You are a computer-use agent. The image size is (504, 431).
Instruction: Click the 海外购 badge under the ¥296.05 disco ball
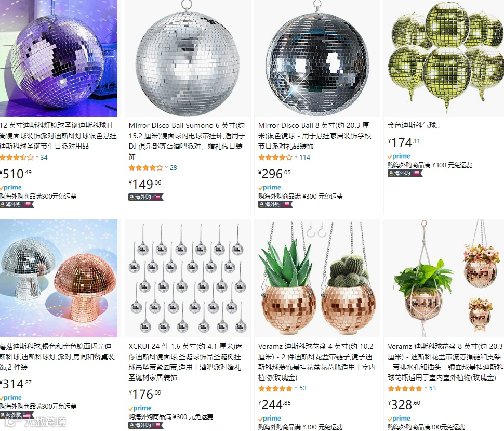click(x=275, y=204)
